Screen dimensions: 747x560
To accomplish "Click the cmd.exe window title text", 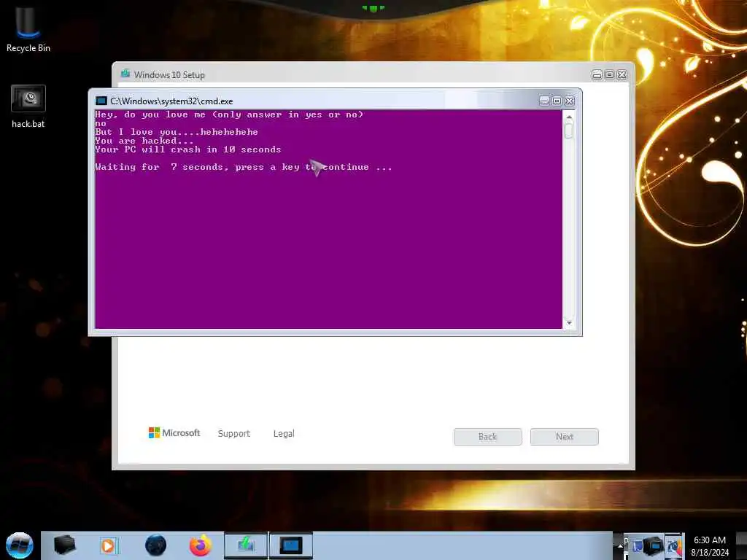I will [x=171, y=101].
